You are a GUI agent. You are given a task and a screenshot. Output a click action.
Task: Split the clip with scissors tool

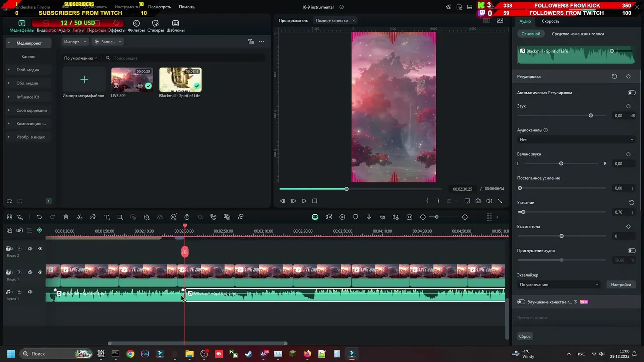click(79, 217)
